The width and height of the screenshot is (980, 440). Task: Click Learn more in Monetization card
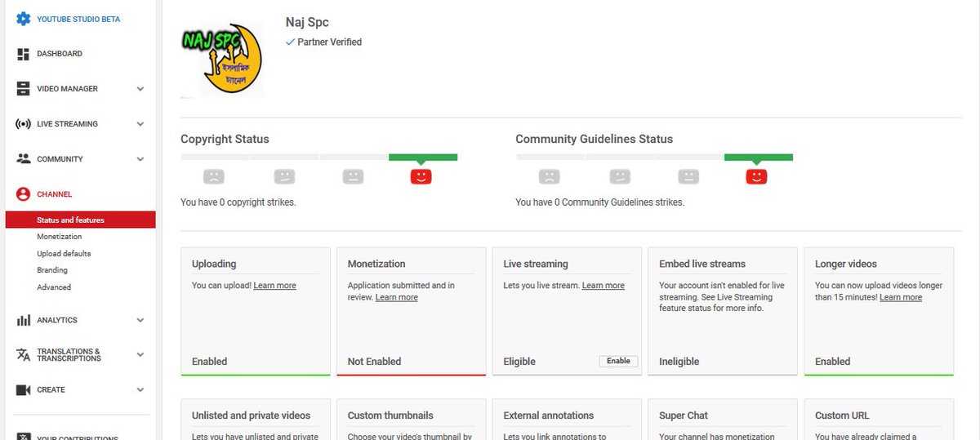(396, 297)
